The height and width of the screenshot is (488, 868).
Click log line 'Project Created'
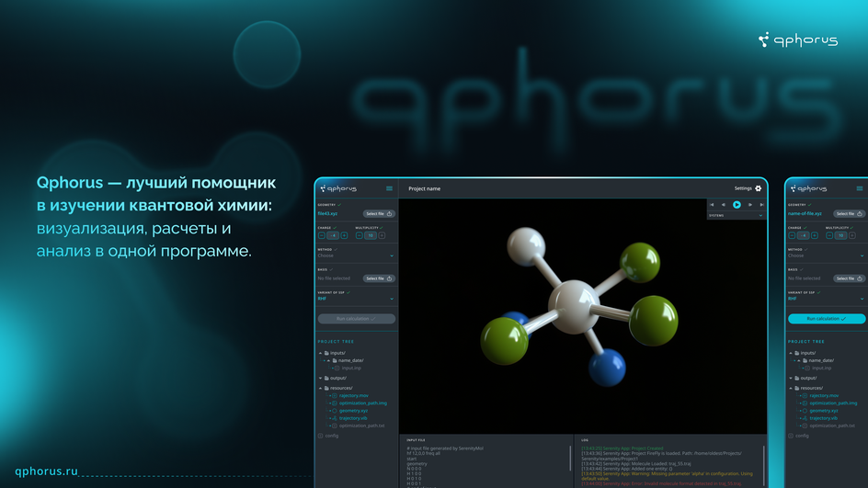622,448
